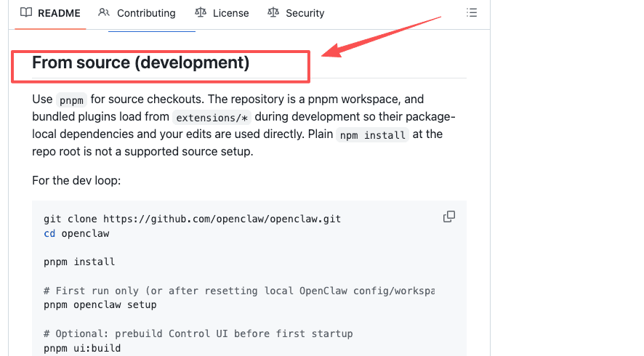Switch to the License tab
This screenshot has width=644, height=356.
tap(222, 13)
